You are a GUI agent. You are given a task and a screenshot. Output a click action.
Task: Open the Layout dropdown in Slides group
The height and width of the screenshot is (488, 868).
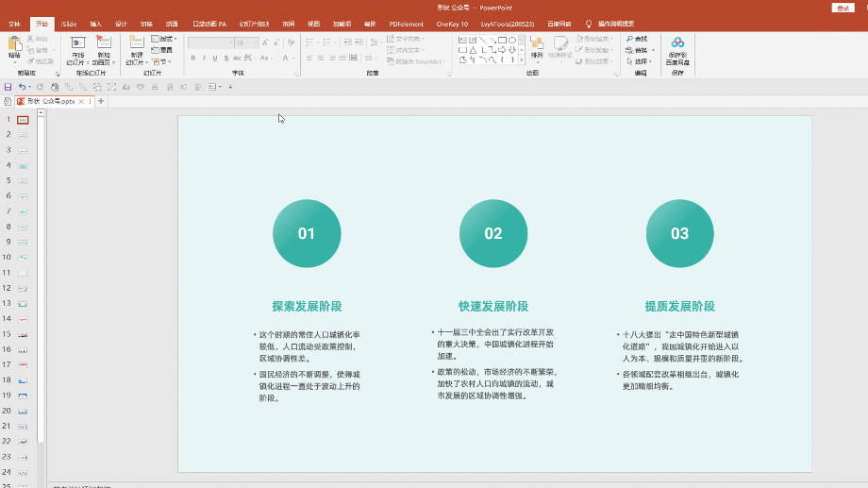pyautogui.click(x=164, y=39)
